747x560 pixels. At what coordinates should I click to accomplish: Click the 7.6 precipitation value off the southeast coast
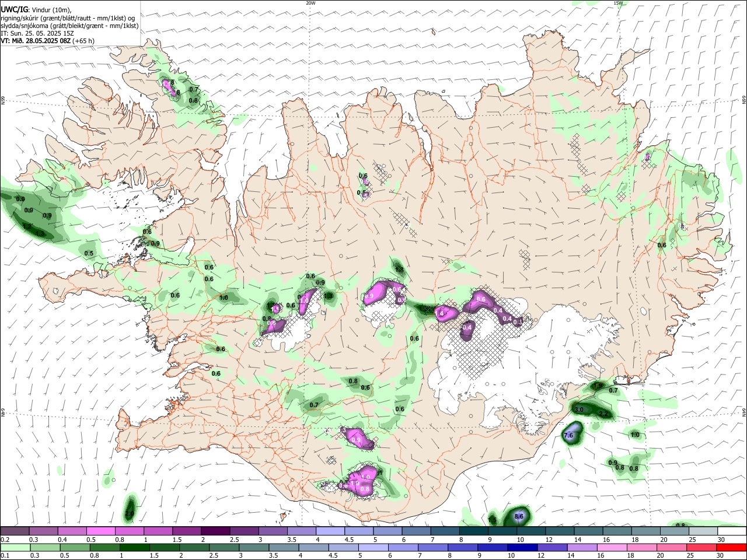(x=570, y=435)
